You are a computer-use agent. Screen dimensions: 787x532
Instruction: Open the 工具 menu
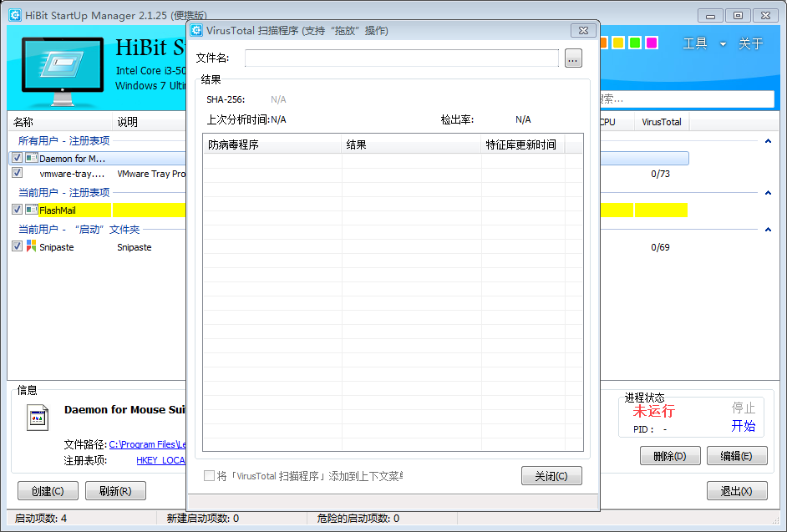coord(695,44)
